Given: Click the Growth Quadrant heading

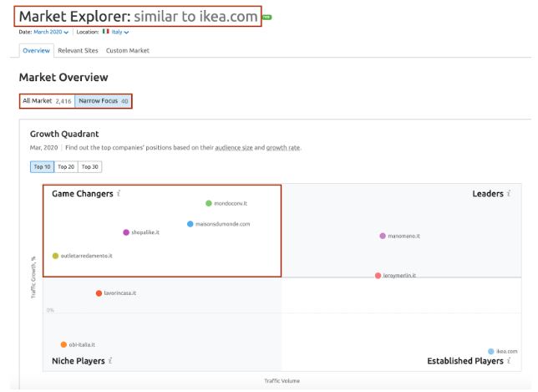Looking at the screenshot, I should pyautogui.click(x=64, y=134).
